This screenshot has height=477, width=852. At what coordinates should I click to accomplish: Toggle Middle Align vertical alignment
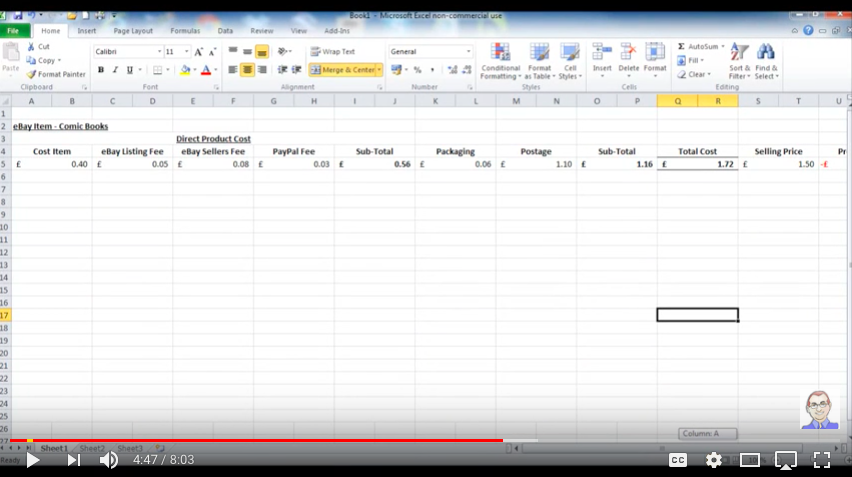pos(247,51)
